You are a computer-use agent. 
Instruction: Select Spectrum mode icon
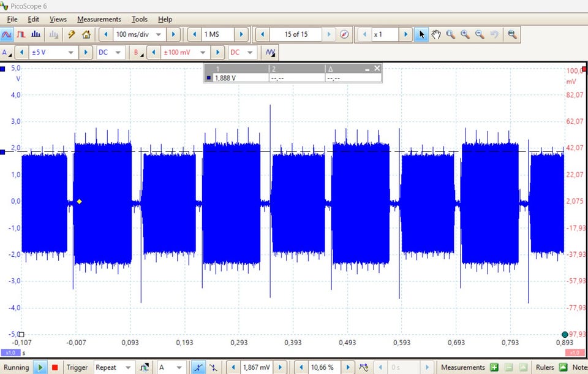tap(36, 34)
